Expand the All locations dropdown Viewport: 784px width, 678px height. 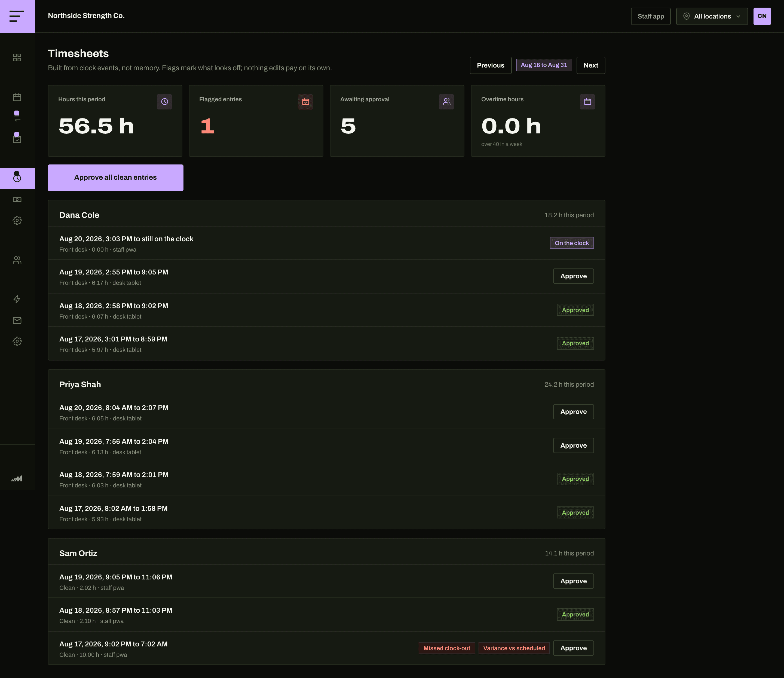tap(712, 16)
